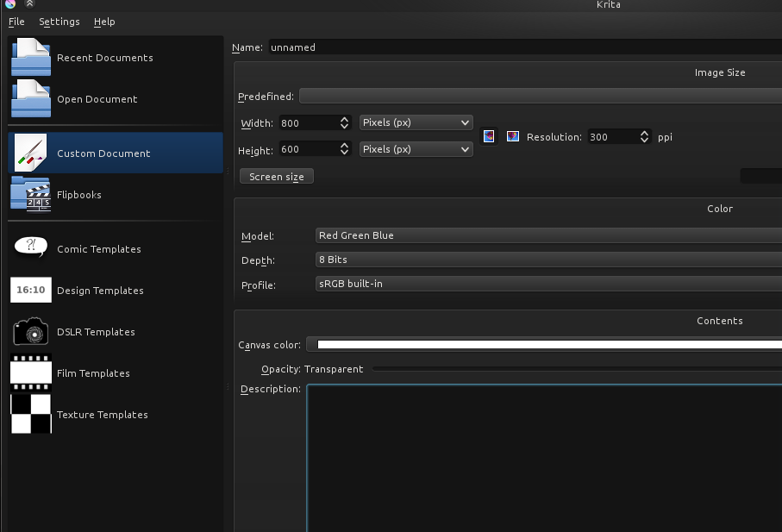
Task: Open the color Depth dropdown
Action: coord(548,260)
